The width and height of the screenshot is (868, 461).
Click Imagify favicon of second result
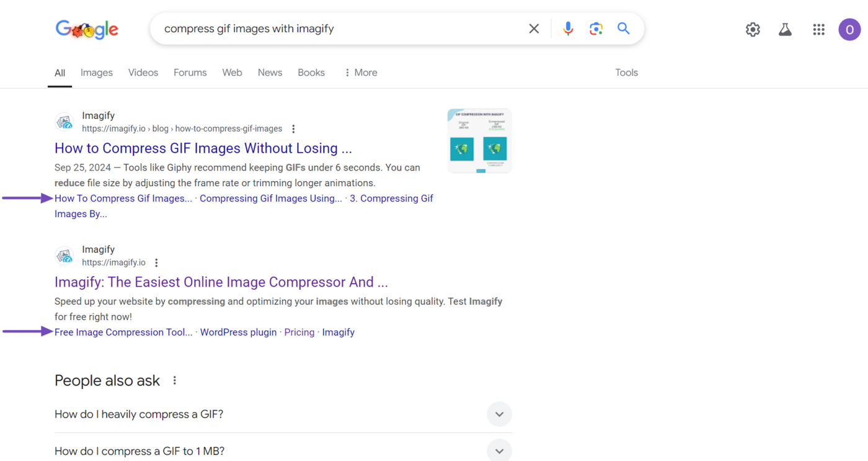pyautogui.click(x=64, y=256)
